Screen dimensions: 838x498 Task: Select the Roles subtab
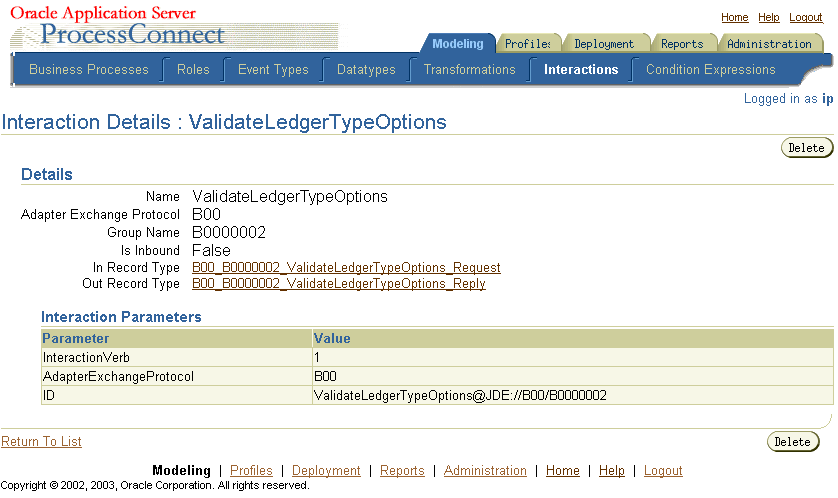193,69
